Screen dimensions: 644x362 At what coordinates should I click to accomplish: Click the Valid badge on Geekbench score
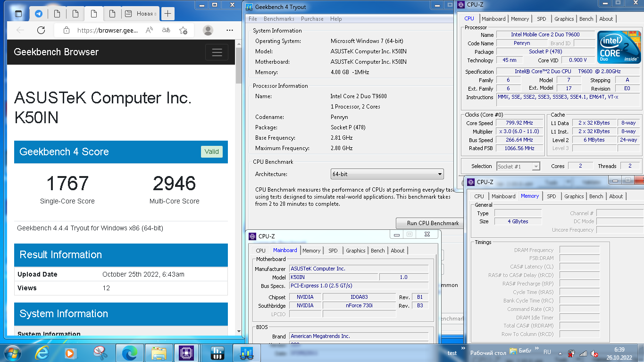tap(211, 152)
